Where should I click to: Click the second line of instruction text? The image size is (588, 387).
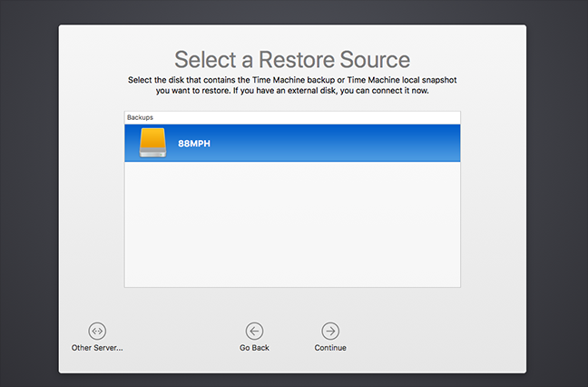tap(292, 91)
